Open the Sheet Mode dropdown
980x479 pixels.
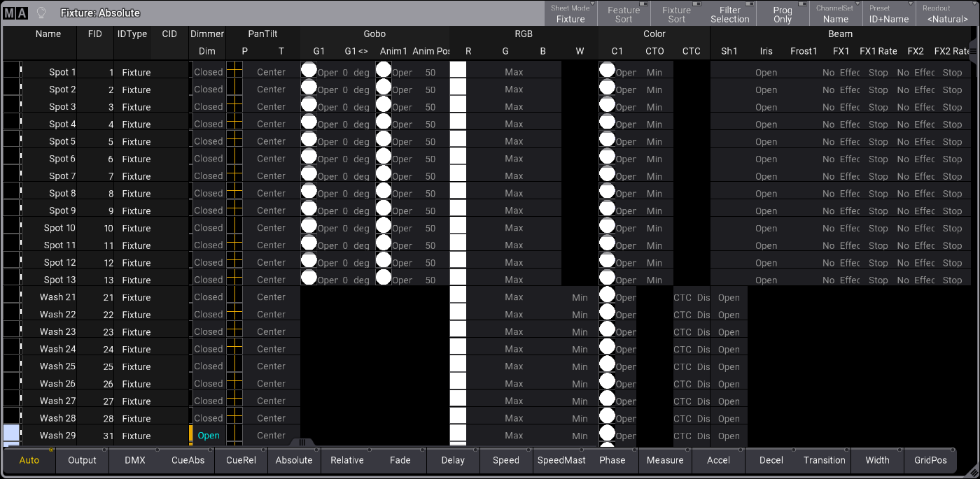pyautogui.click(x=570, y=14)
